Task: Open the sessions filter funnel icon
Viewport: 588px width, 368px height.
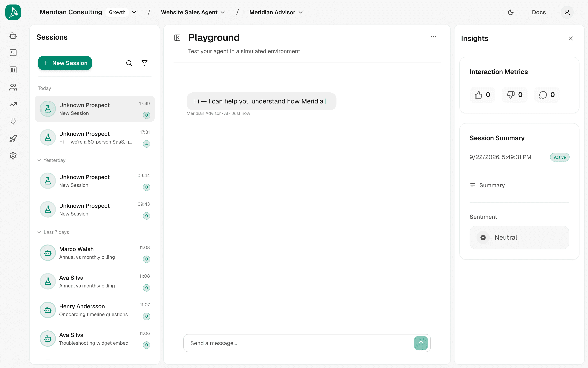Action: click(x=145, y=63)
